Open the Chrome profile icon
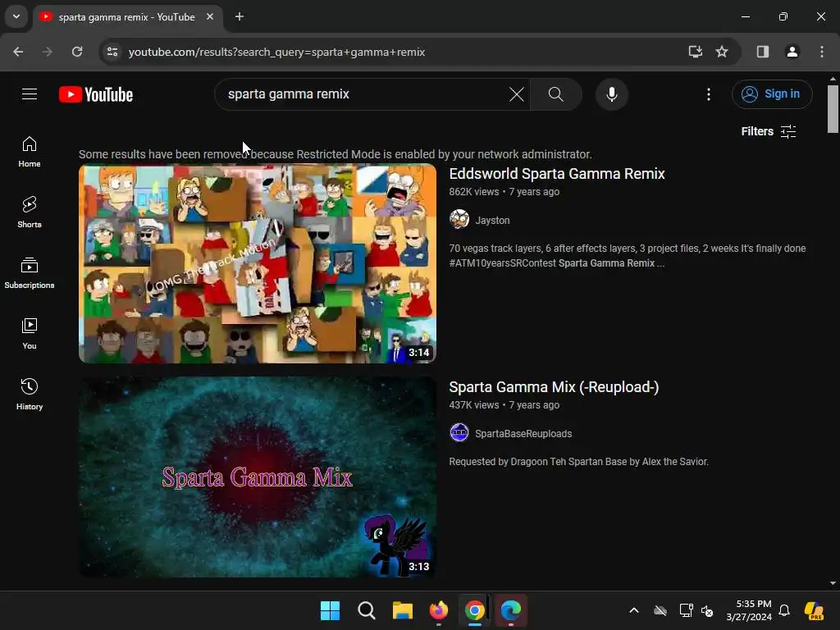The height and width of the screenshot is (630, 840). [792, 52]
